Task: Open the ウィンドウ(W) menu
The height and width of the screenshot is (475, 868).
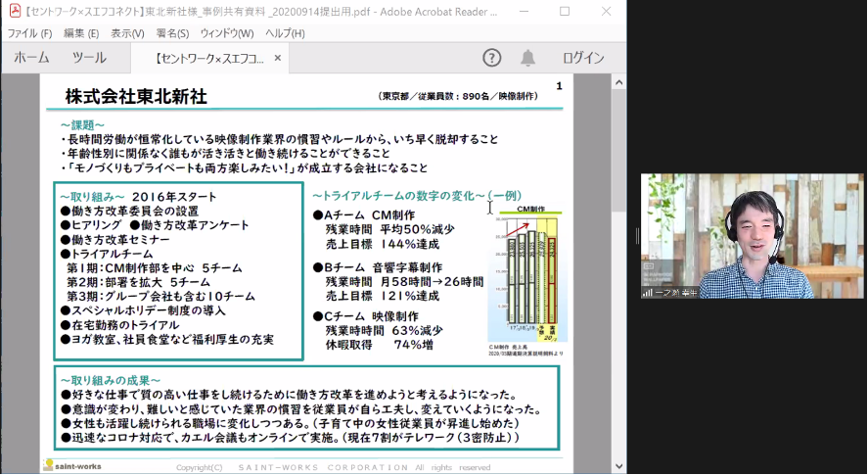Action: tap(227, 33)
